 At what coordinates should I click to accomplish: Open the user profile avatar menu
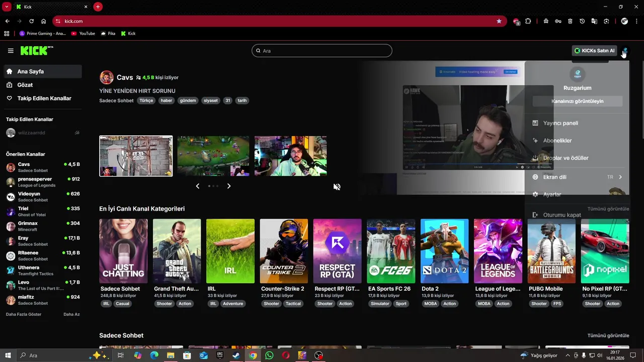pyautogui.click(x=625, y=51)
